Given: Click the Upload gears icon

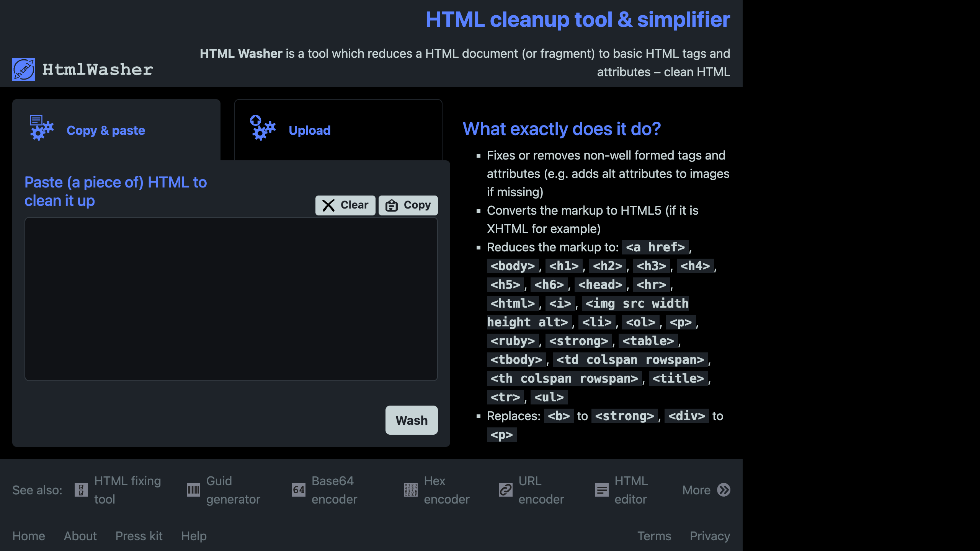Looking at the screenshot, I should (263, 128).
